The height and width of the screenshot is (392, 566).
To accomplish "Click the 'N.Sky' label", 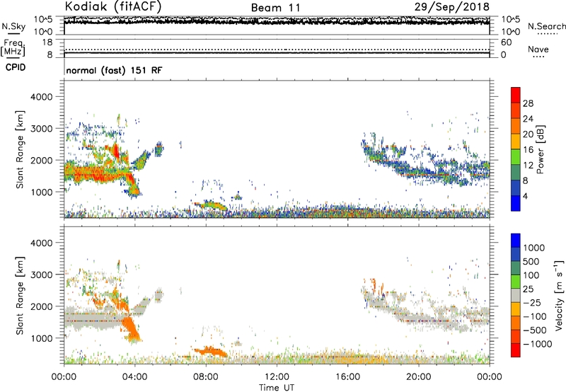I will point(13,26).
